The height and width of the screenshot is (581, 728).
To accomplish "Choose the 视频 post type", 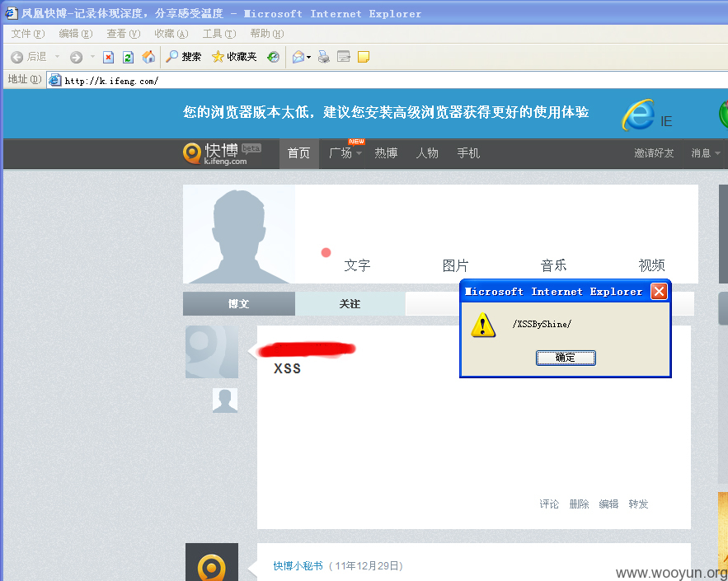I will (651, 265).
